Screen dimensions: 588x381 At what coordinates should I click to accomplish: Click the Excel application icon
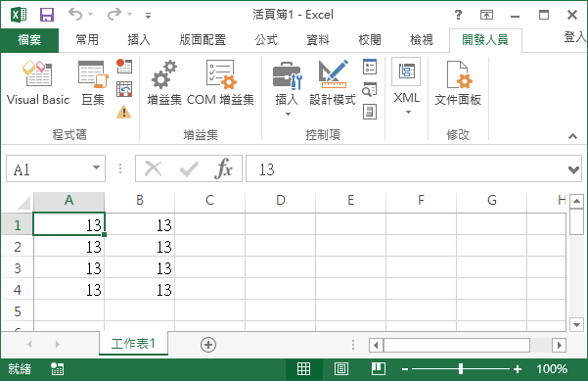tap(19, 15)
